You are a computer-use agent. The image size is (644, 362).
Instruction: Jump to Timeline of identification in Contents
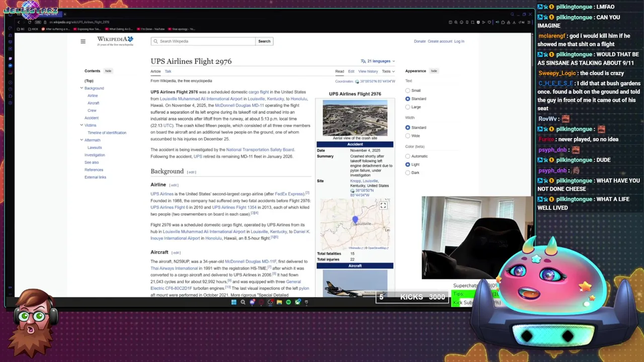pyautogui.click(x=107, y=133)
